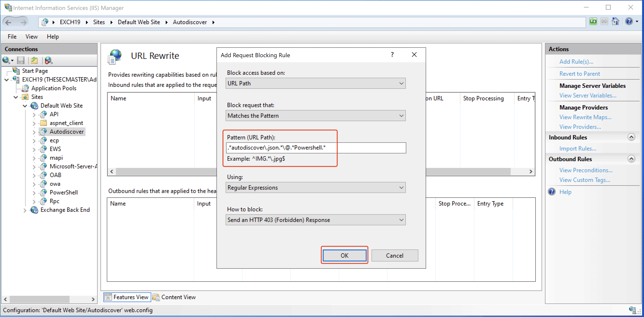Select the OAB application node
Image resolution: width=644 pixels, height=317 pixels.
click(x=55, y=175)
